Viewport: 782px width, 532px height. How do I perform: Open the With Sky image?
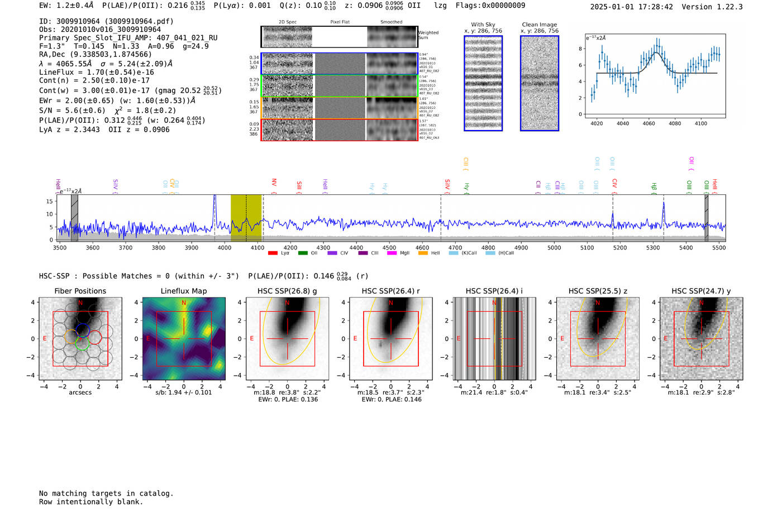click(483, 83)
